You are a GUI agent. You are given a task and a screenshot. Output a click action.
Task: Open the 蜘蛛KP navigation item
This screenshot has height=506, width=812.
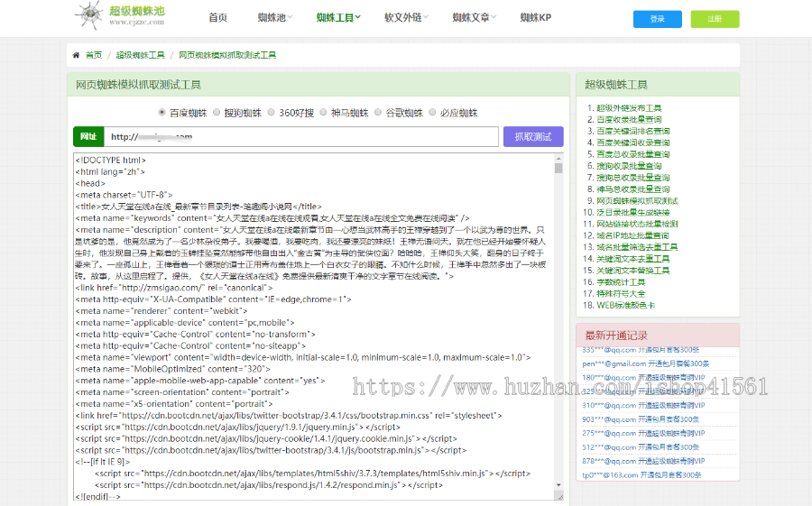click(535, 18)
